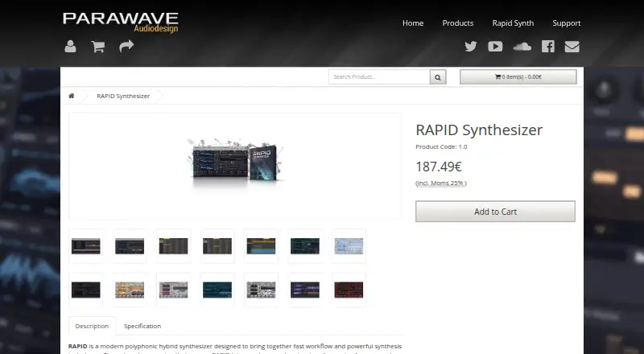The height and width of the screenshot is (354, 644).
Task: Click the 187.49€ price text
Action: coord(439,167)
